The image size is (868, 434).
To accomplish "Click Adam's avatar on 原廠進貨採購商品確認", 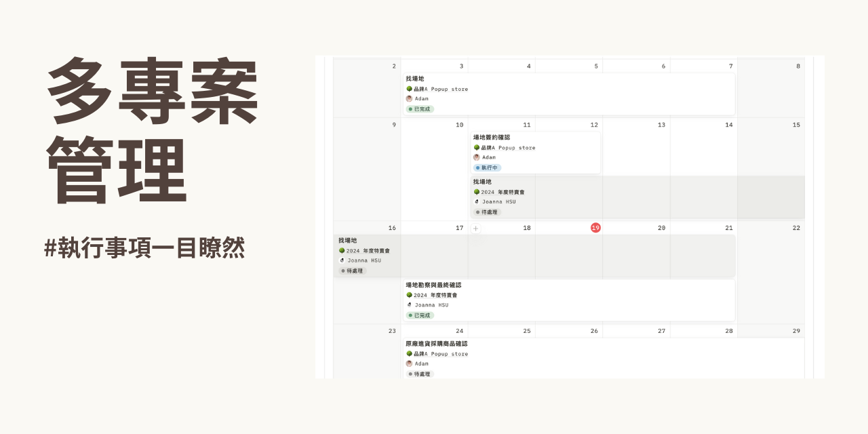I will [x=409, y=363].
